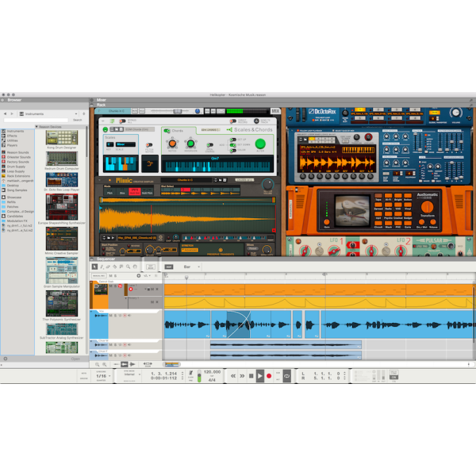Open the 1/16 quantize value dropdown
The height and width of the screenshot is (476, 476).
coord(103,375)
